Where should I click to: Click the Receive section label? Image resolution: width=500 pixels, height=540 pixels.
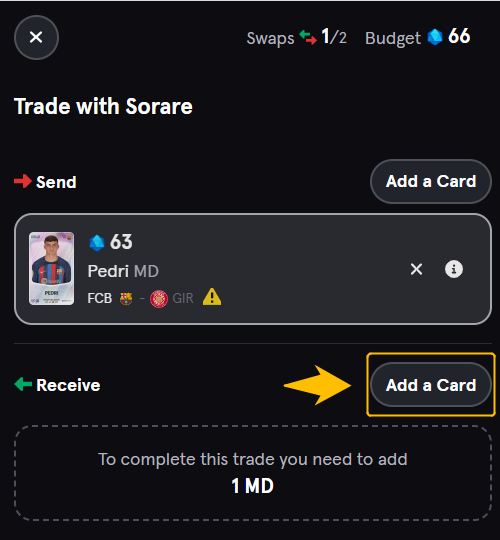(x=68, y=385)
